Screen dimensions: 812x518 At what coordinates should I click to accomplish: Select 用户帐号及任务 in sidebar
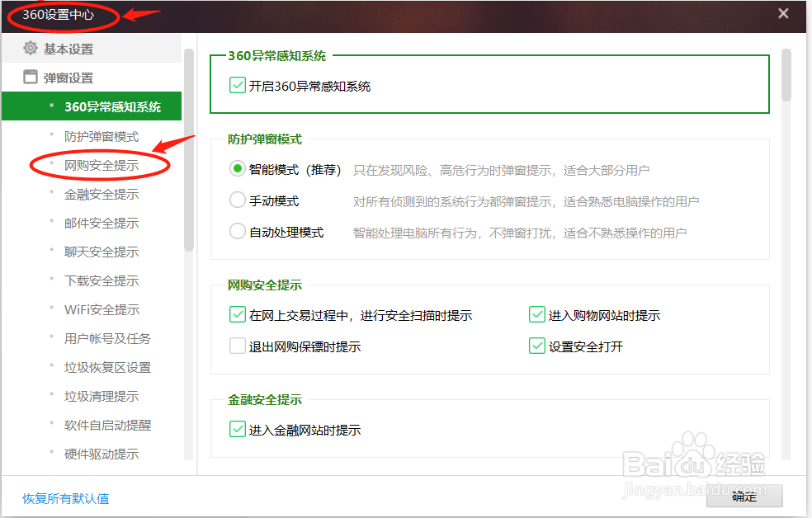tap(108, 339)
